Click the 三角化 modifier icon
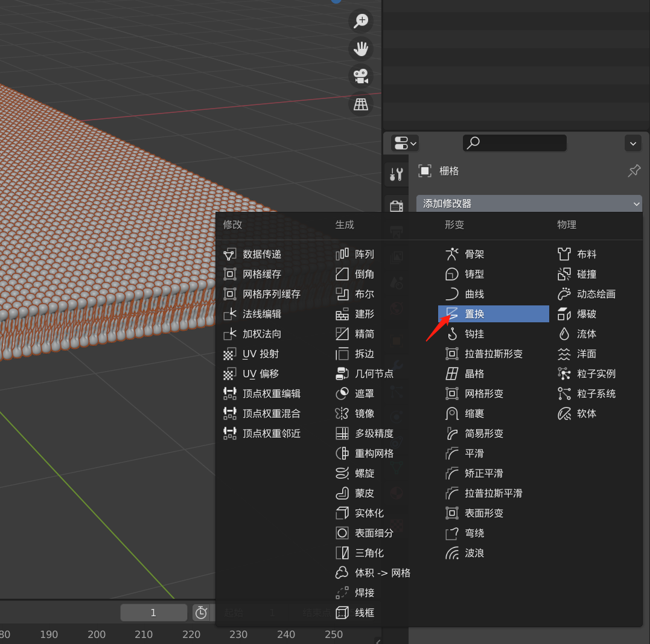 click(x=342, y=553)
